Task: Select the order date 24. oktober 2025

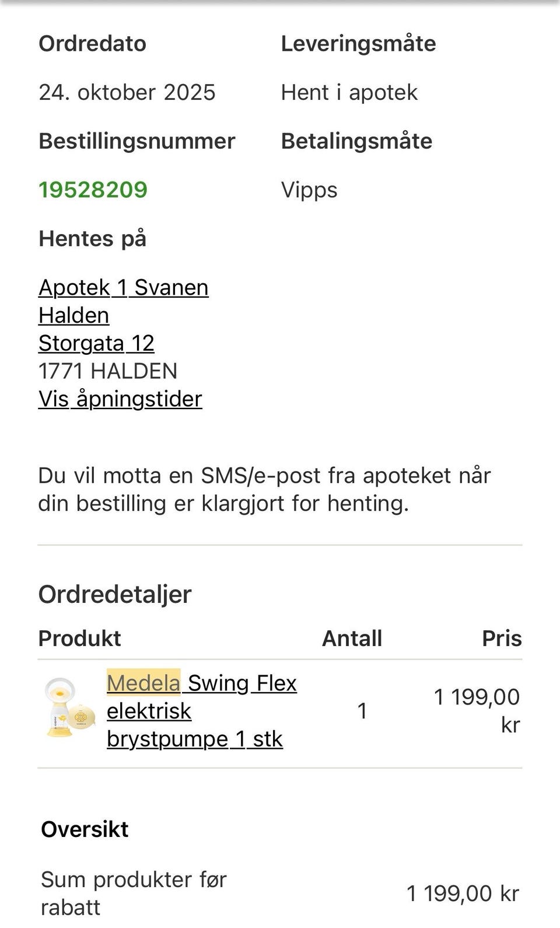Action: tap(127, 92)
